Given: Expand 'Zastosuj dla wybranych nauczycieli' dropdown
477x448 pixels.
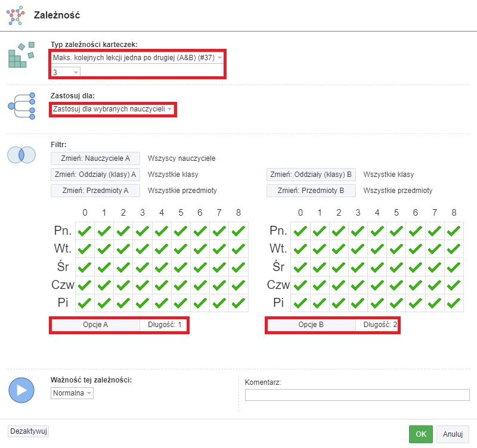Looking at the screenshot, I should pos(113,109).
